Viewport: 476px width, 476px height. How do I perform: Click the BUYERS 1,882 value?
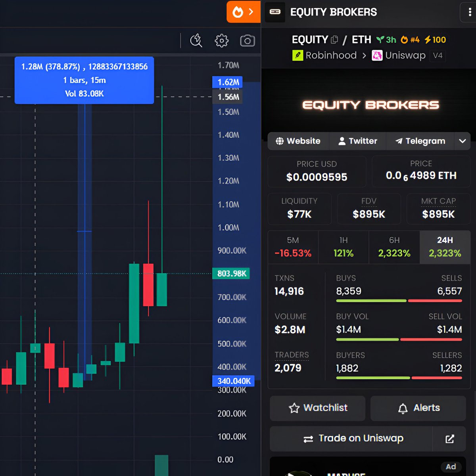click(347, 369)
